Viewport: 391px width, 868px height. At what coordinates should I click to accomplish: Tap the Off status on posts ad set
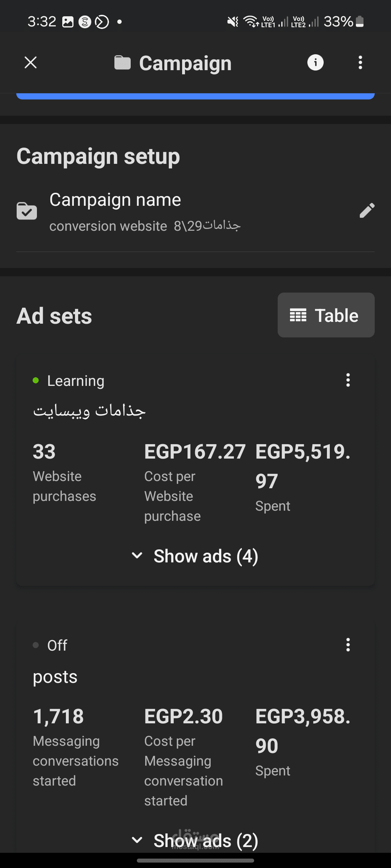pyautogui.click(x=57, y=645)
